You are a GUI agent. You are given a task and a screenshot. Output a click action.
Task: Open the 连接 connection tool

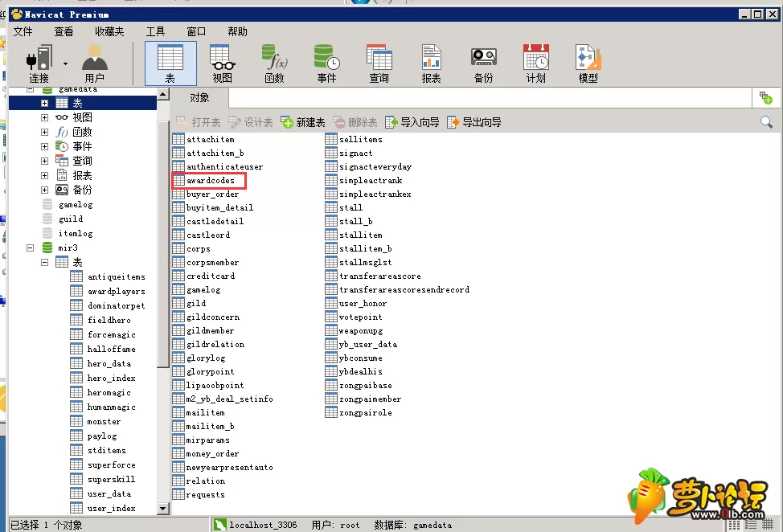(39, 63)
